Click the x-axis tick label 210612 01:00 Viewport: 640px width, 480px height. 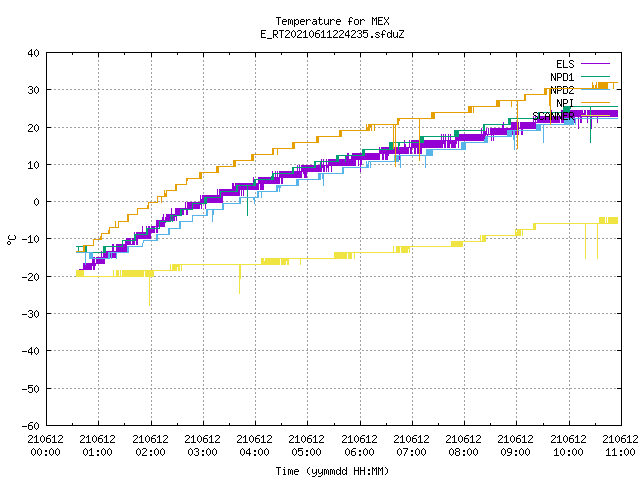(x=98, y=446)
